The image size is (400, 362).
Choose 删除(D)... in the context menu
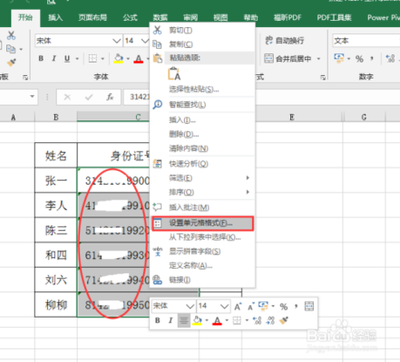(203, 134)
